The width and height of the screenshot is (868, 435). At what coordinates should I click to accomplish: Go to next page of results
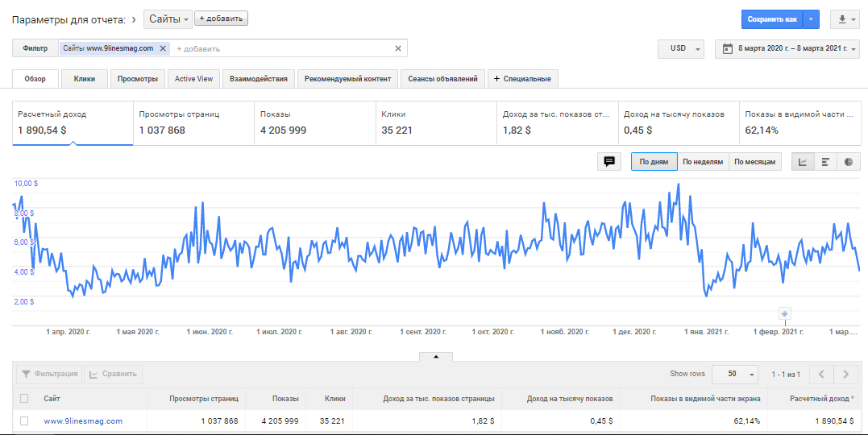pyautogui.click(x=845, y=374)
